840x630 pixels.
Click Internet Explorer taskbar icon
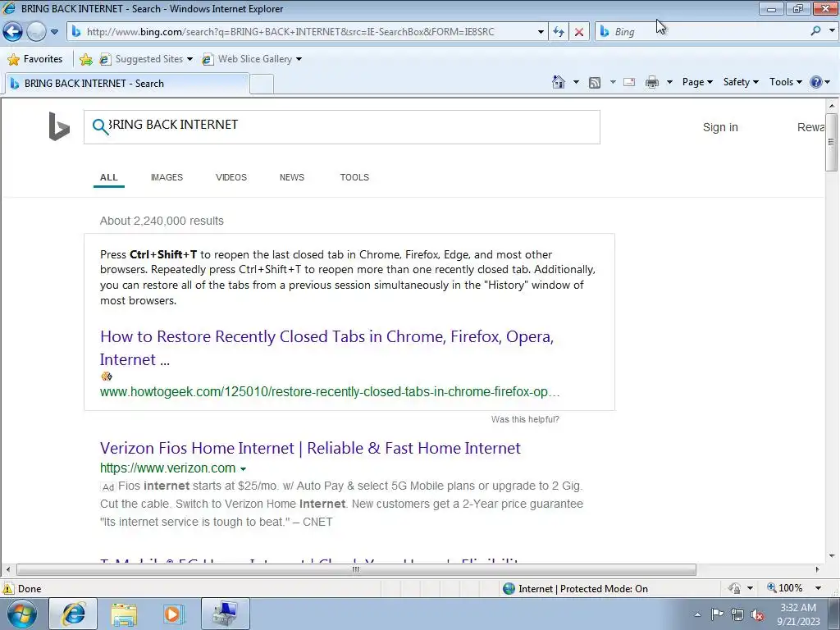[x=73, y=614]
